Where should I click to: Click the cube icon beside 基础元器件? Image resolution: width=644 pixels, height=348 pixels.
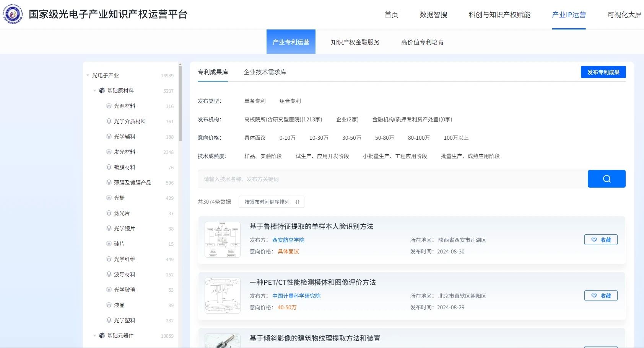click(x=102, y=336)
